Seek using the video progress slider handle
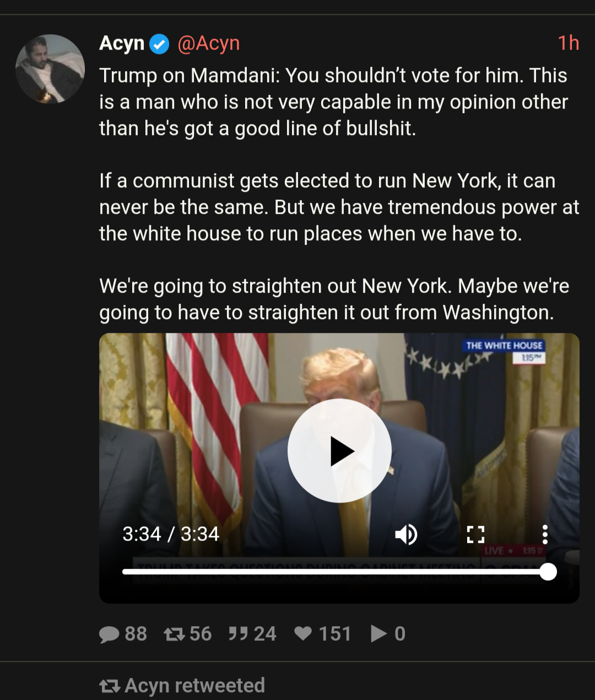The height and width of the screenshot is (700, 595). [x=548, y=572]
